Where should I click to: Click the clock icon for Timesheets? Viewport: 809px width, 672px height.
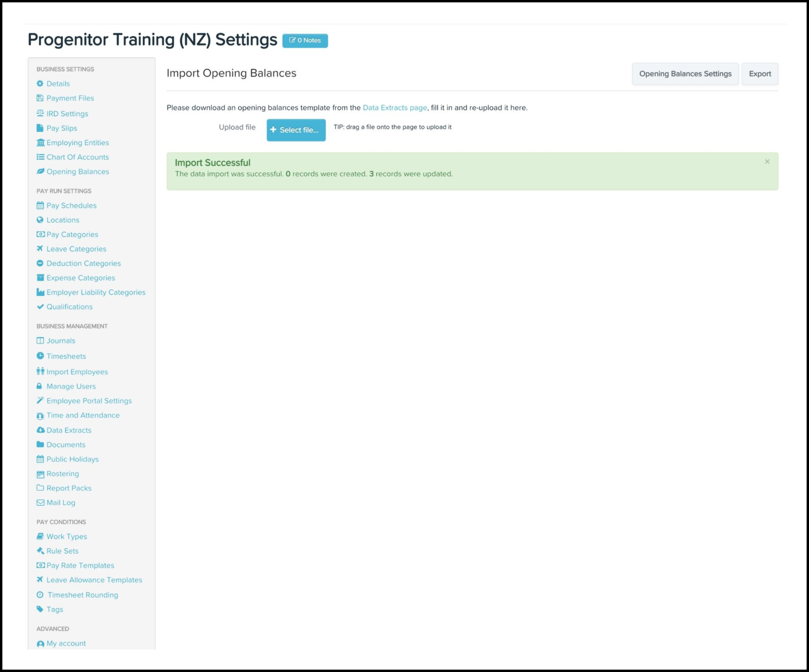pyautogui.click(x=40, y=356)
